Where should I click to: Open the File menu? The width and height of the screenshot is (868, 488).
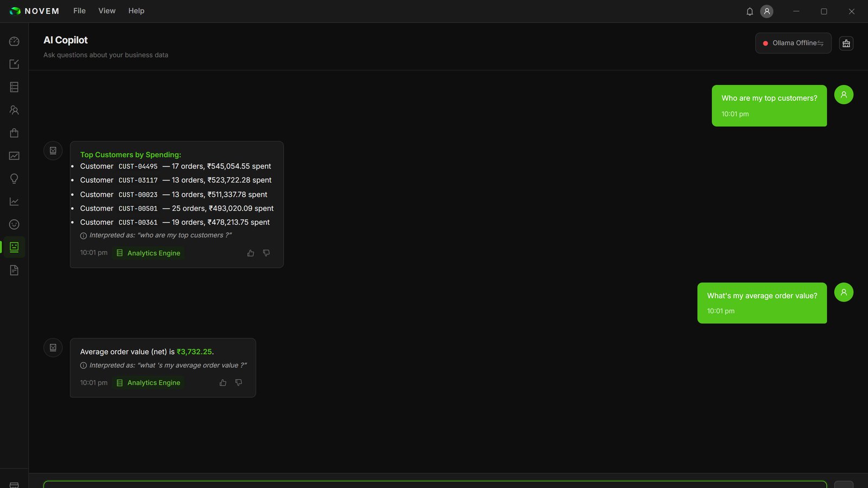79,11
